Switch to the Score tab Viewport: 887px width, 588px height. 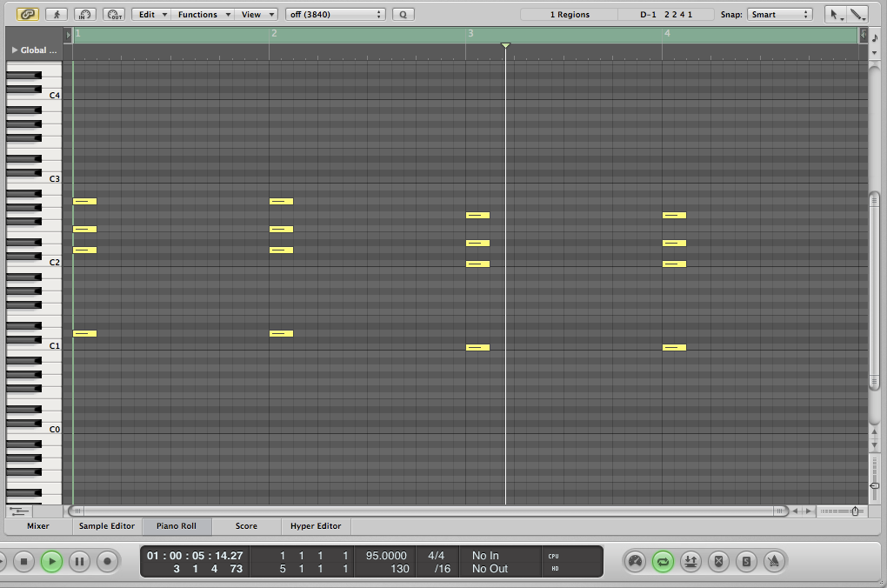coord(246,526)
